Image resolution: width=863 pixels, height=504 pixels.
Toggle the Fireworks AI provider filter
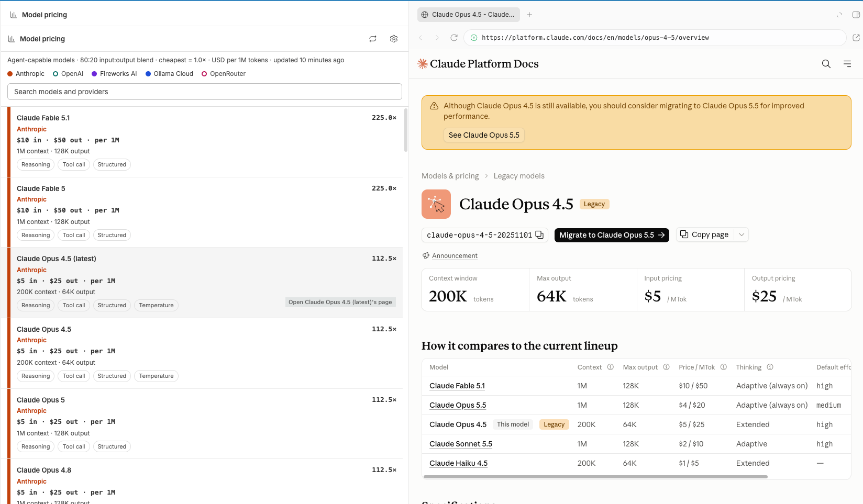point(114,74)
